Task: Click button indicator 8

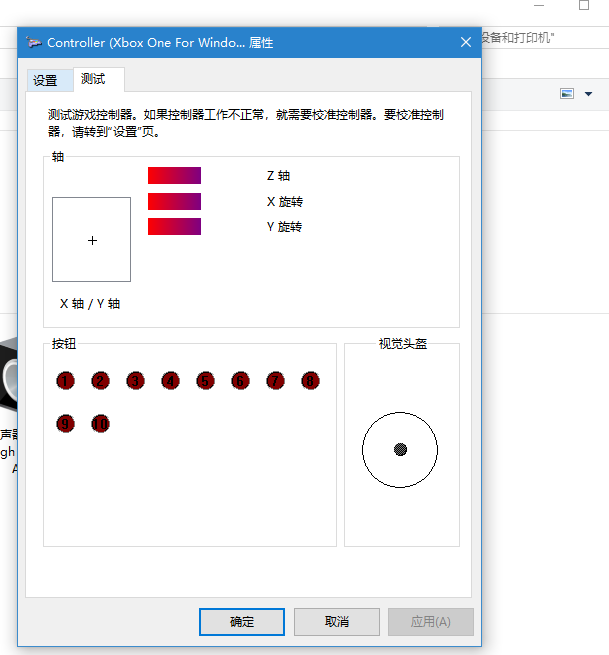Action: pyautogui.click(x=310, y=381)
